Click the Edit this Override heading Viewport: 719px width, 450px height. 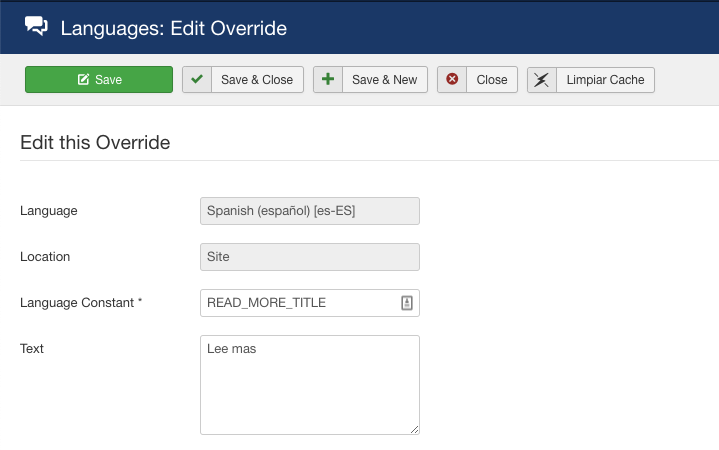[95, 143]
